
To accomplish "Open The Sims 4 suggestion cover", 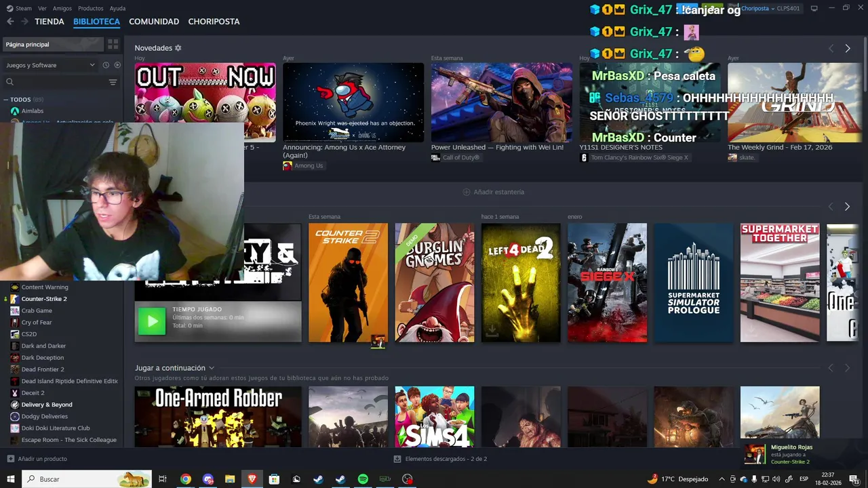I will [435, 417].
